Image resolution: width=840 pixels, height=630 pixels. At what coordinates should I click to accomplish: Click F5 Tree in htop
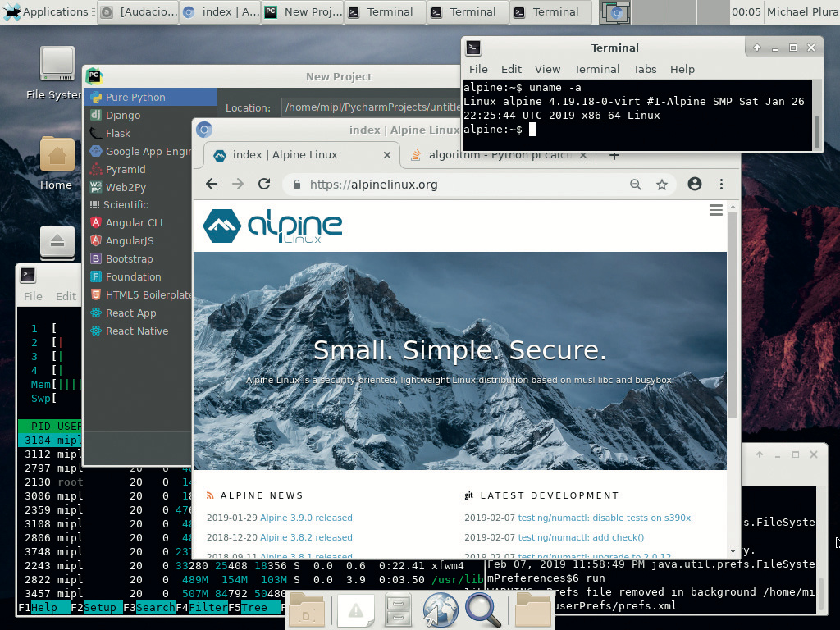click(x=254, y=608)
